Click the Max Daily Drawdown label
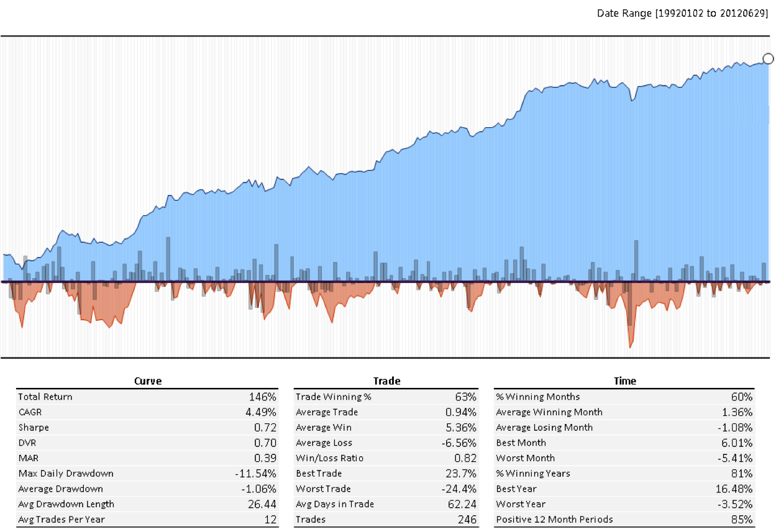 tap(66, 474)
